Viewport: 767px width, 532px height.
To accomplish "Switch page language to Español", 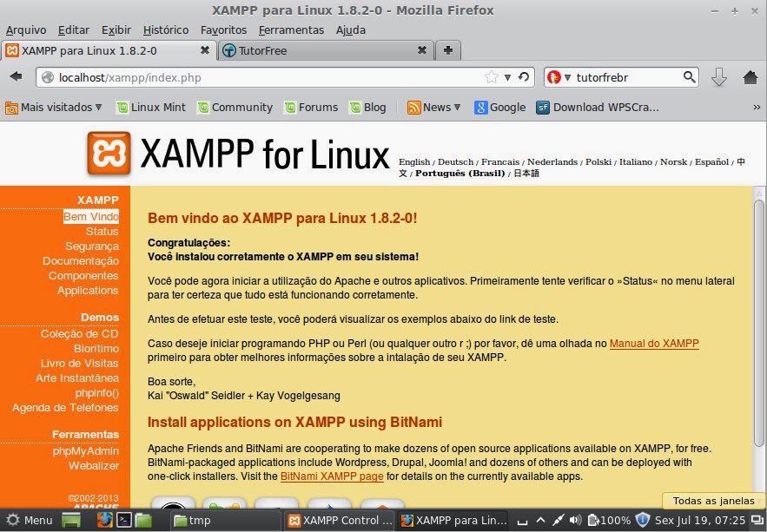I will (x=711, y=161).
